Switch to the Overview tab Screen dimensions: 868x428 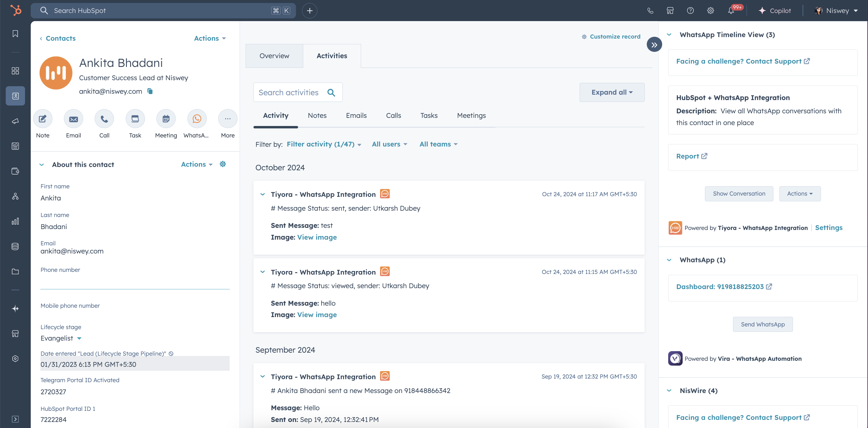pyautogui.click(x=274, y=55)
